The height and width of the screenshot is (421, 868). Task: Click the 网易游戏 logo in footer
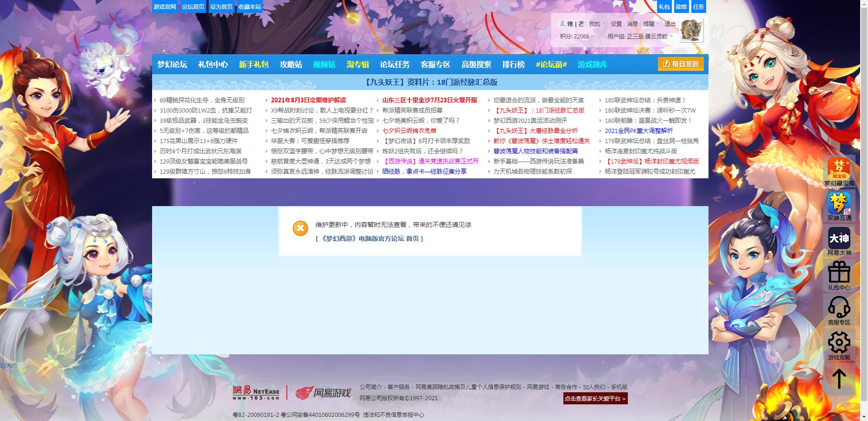click(323, 393)
